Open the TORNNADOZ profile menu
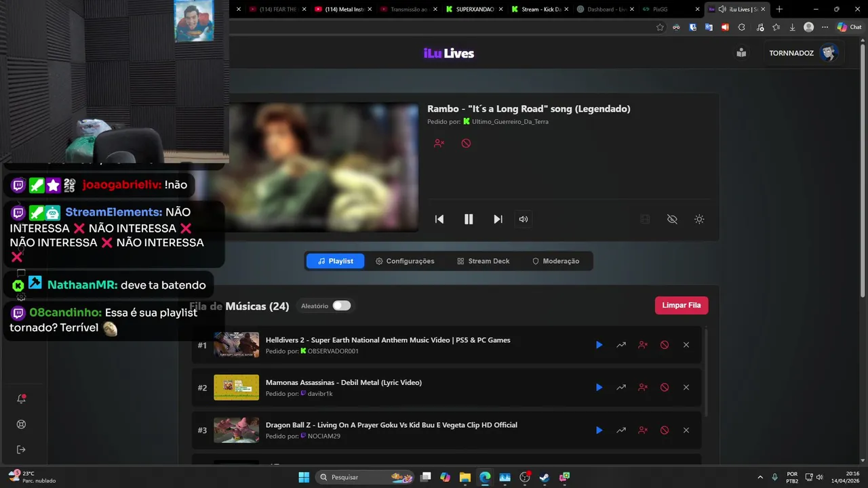The image size is (868, 488). click(803, 53)
